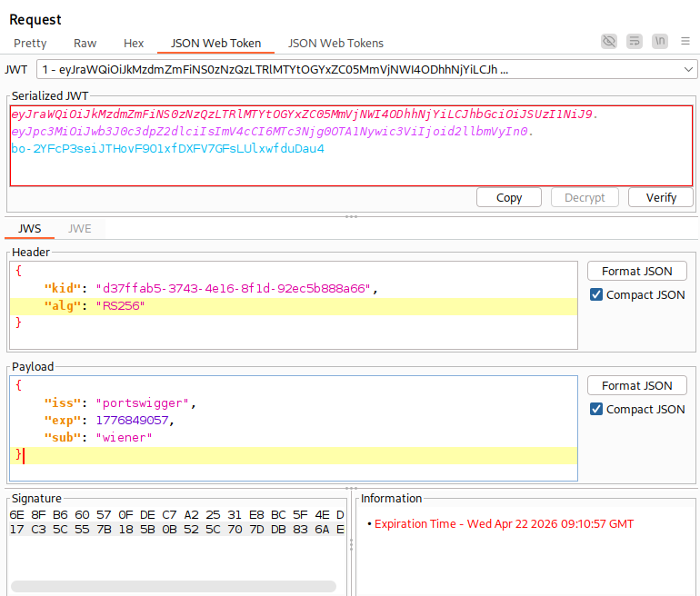Toggle the show newline characters icon
Viewport: 700px width, 596px height.
pyautogui.click(x=660, y=42)
